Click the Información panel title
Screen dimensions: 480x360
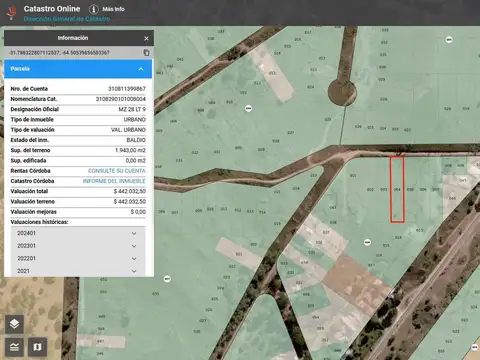click(73, 38)
